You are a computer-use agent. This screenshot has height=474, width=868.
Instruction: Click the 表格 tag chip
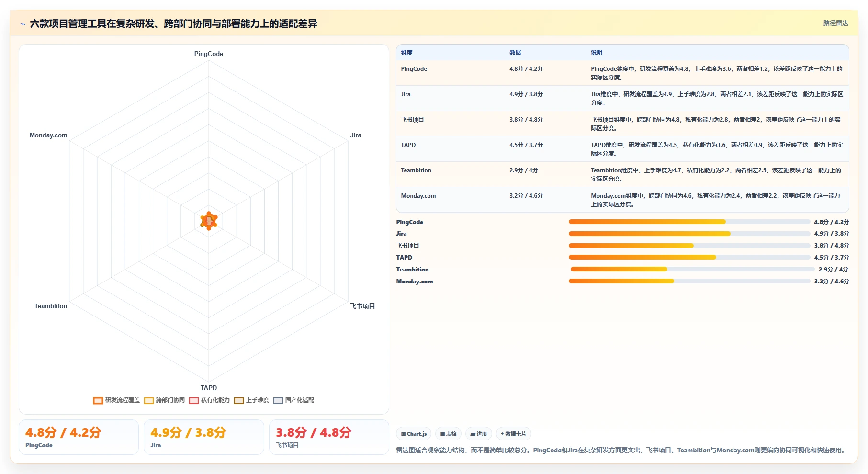coord(449,434)
